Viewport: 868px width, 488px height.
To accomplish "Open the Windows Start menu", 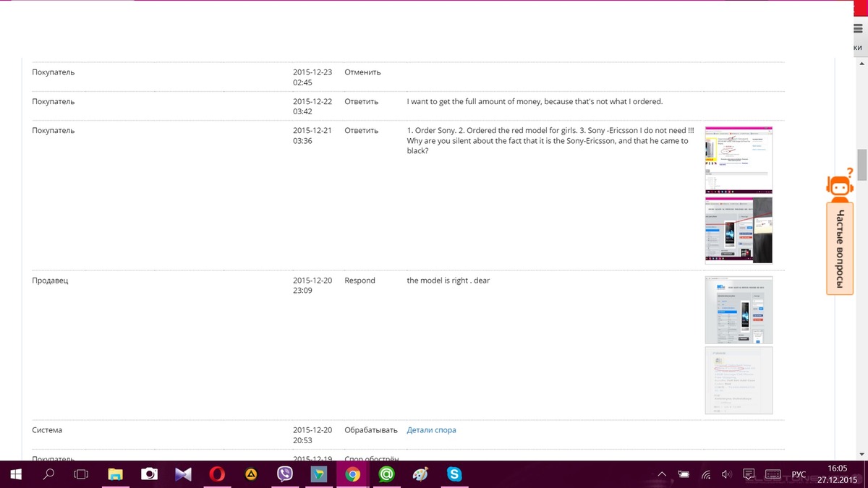I will pos(15,474).
